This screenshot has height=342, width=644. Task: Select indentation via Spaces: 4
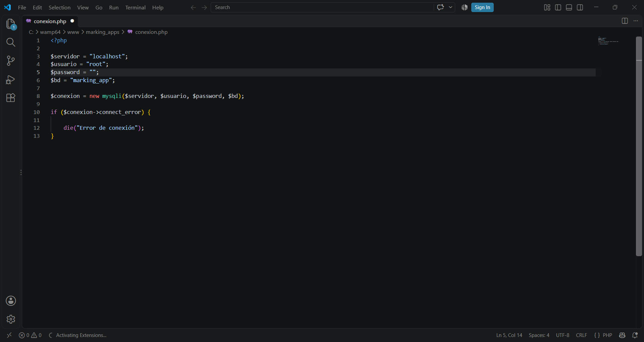click(x=539, y=335)
